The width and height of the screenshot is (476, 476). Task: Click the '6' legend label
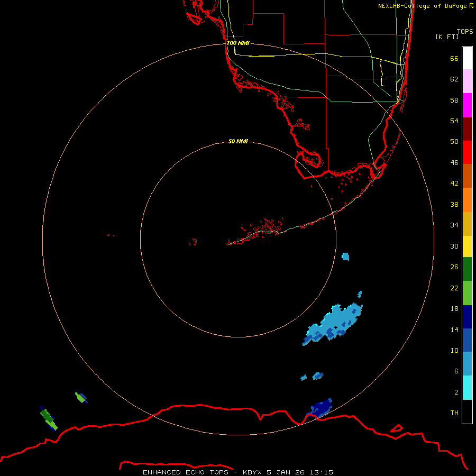coord(456,371)
